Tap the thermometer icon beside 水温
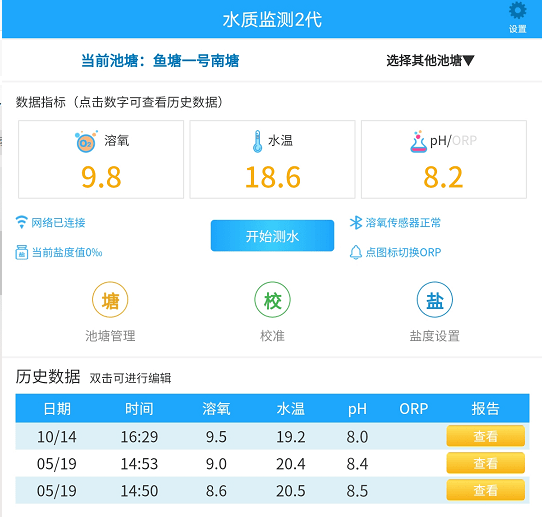 257,141
